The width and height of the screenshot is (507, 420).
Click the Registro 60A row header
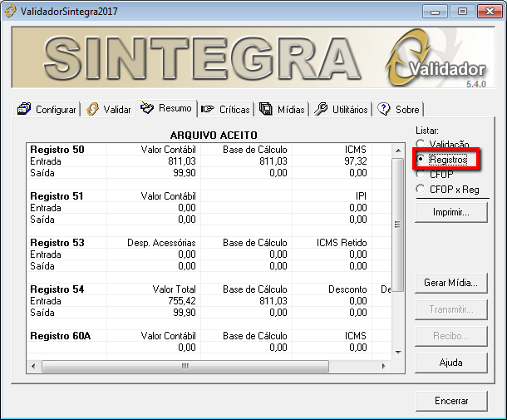[61, 336]
